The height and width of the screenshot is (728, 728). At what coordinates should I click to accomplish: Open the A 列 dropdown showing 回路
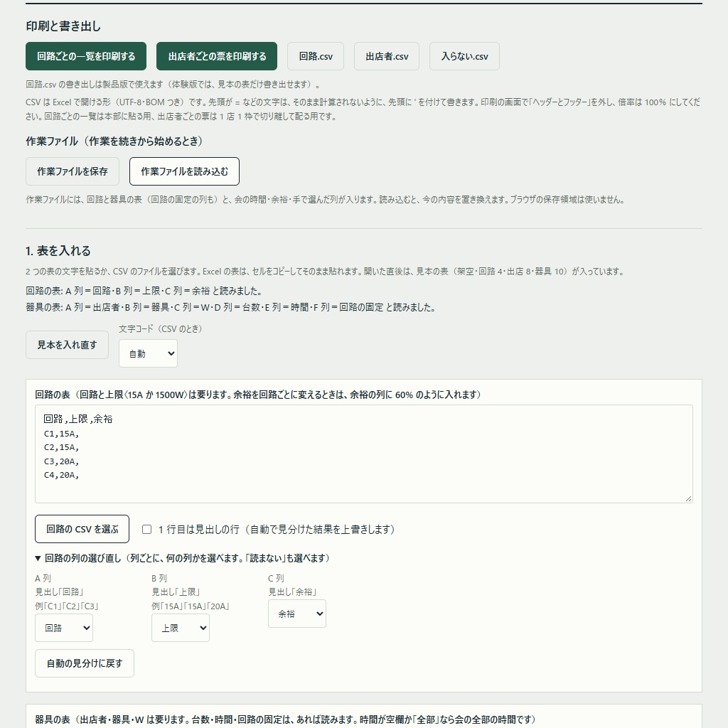[64, 628]
